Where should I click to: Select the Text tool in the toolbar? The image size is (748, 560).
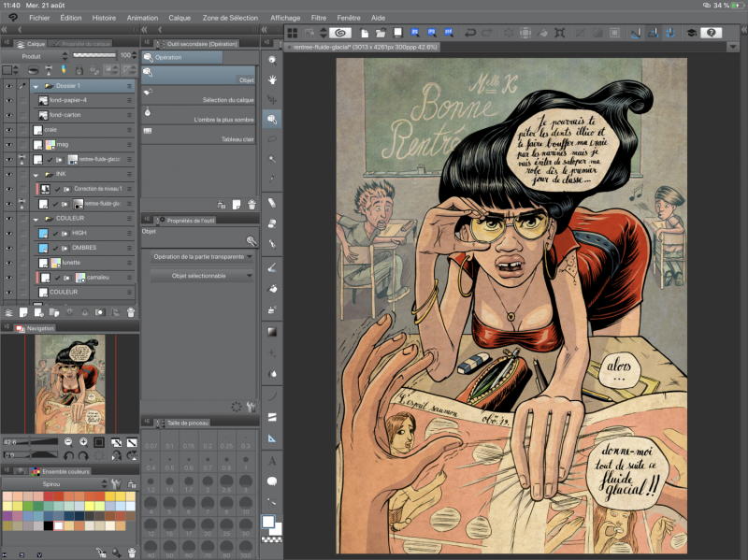(x=272, y=460)
